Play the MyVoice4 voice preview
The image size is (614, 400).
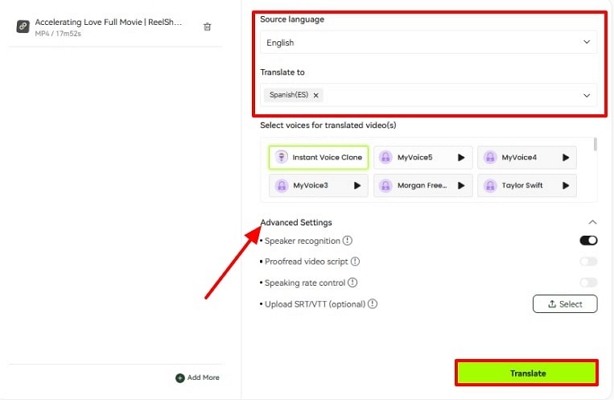click(x=565, y=157)
